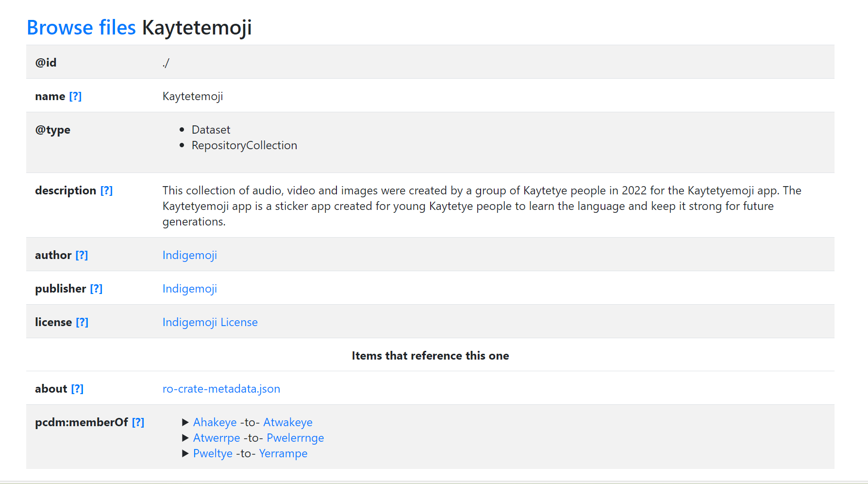Expand the Pweltye -to- Yerrampe group

point(185,453)
